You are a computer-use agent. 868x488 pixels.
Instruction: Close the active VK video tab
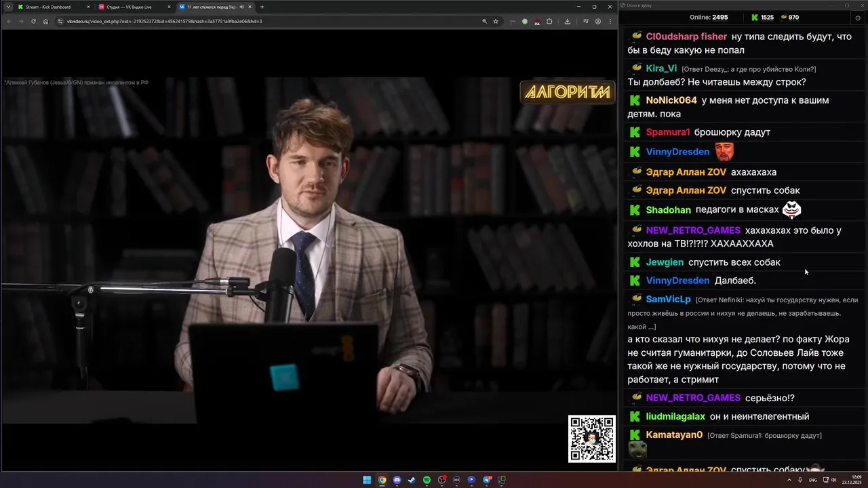250,7
